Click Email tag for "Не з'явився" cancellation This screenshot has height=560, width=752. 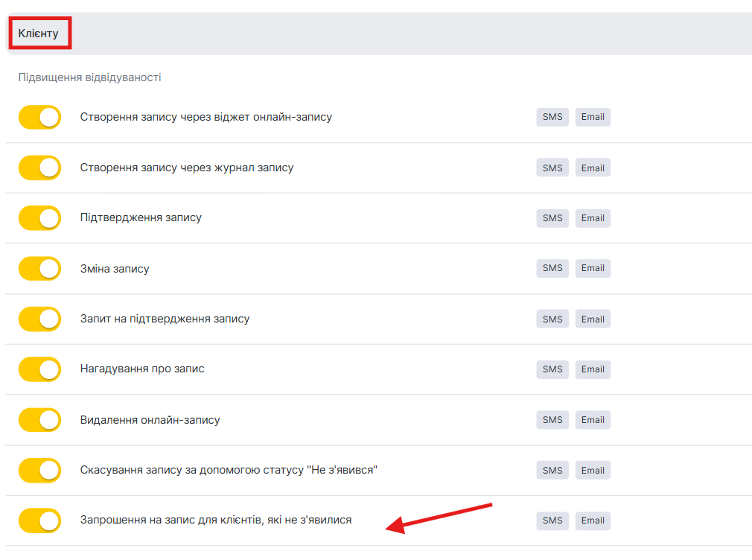point(593,471)
